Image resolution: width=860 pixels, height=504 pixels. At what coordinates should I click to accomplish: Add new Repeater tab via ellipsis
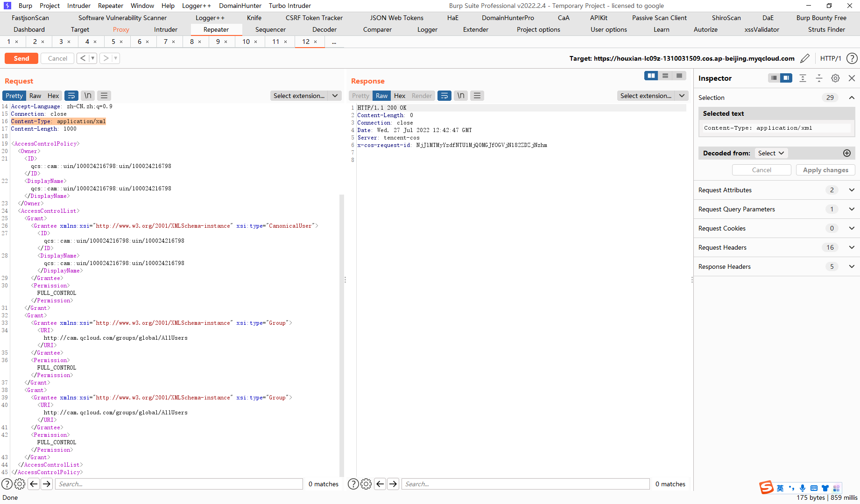pos(334,42)
